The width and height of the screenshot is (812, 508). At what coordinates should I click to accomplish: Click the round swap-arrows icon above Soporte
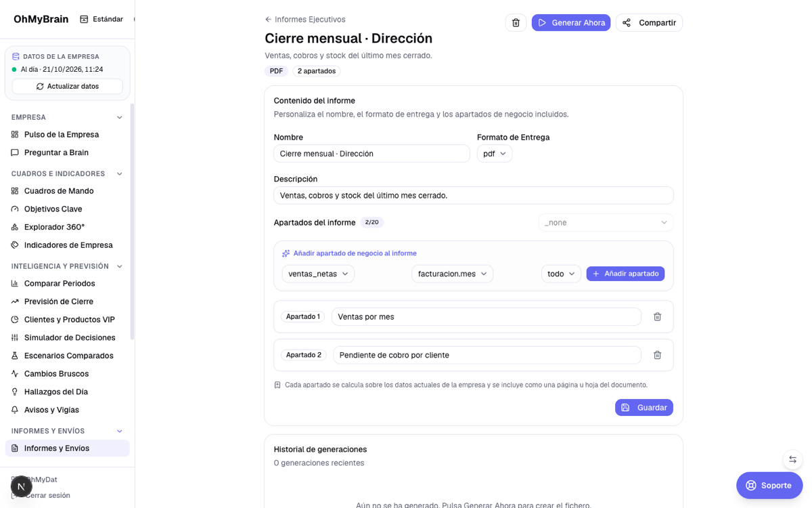tap(792, 459)
